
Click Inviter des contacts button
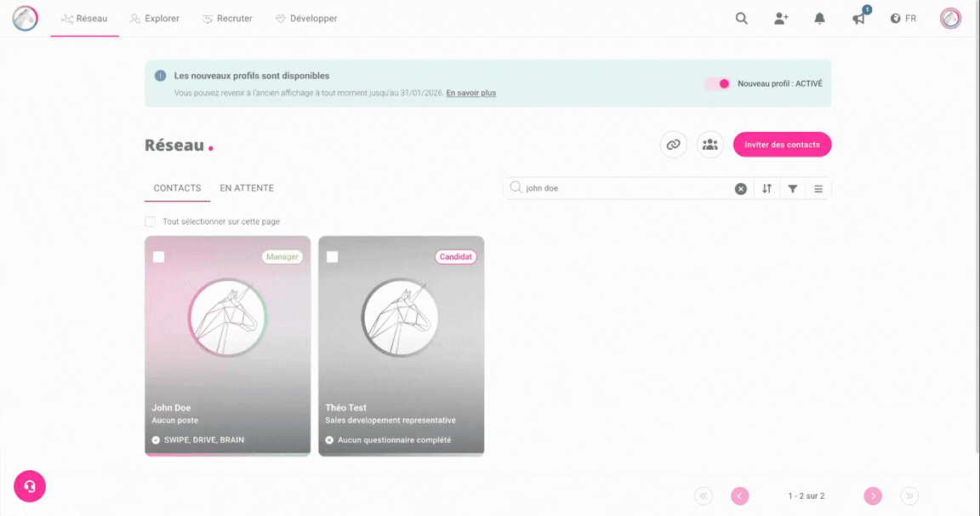[782, 145]
